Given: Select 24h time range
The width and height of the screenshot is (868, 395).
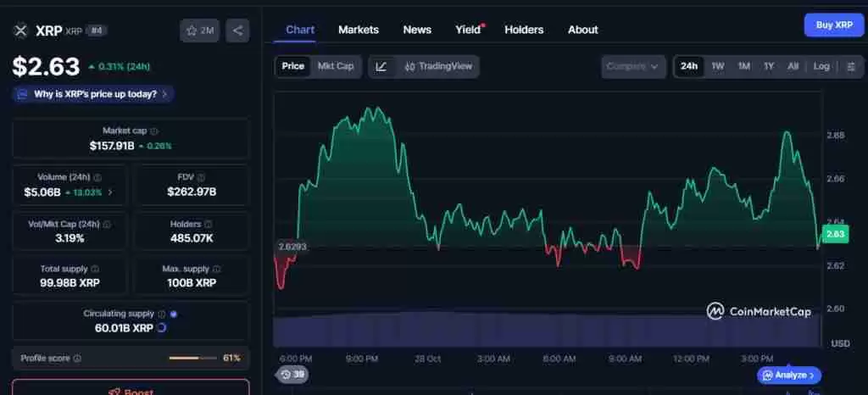Looking at the screenshot, I should 688,66.
